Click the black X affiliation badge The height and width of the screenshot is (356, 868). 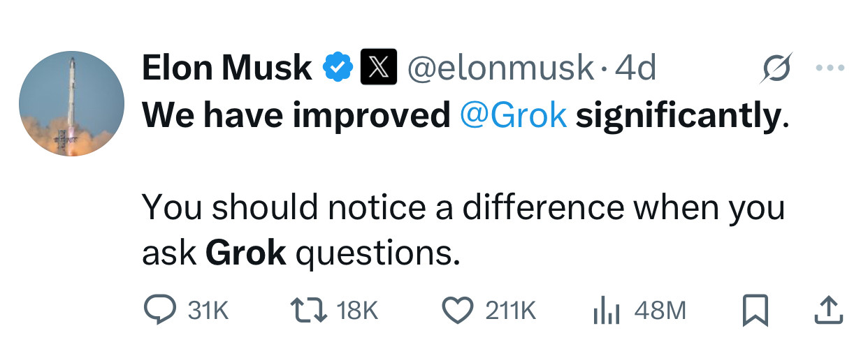(x=378, y=68)
